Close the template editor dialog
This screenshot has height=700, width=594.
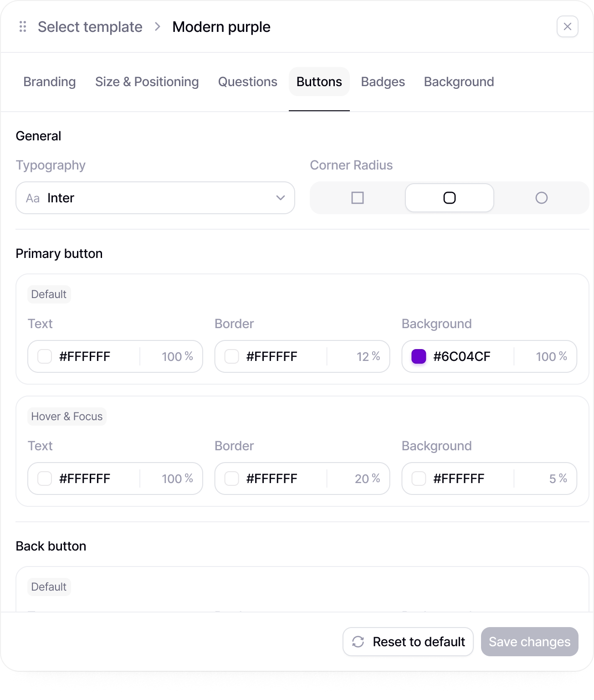click(567, 27)
